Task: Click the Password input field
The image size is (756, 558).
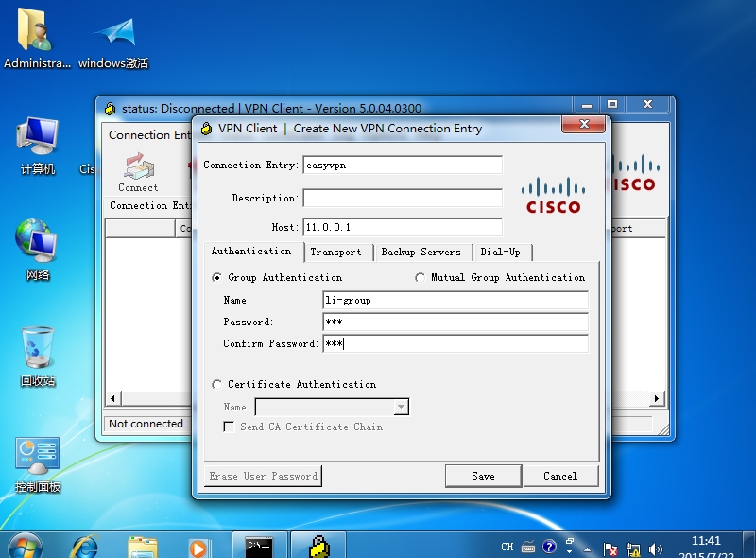Action: tap(455, 322)
